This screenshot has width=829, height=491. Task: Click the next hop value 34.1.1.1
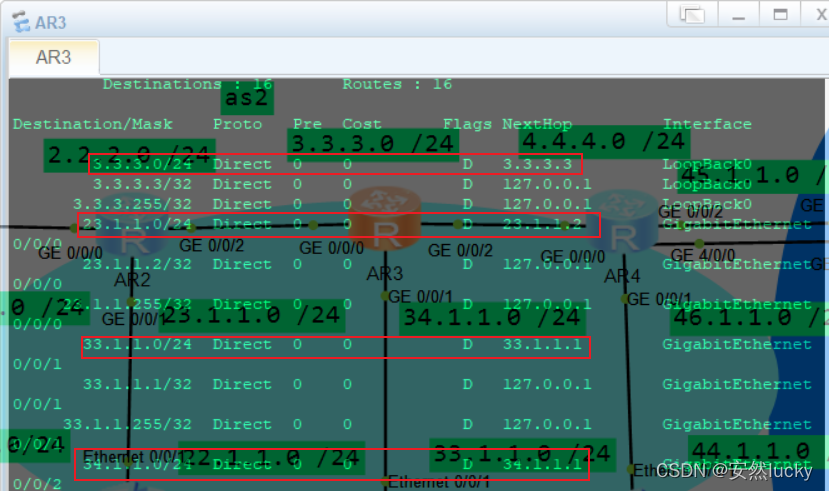click(x=542, y=465)
